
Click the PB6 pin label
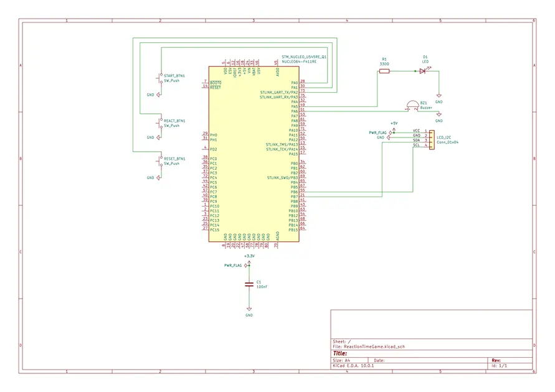point(295,192)
